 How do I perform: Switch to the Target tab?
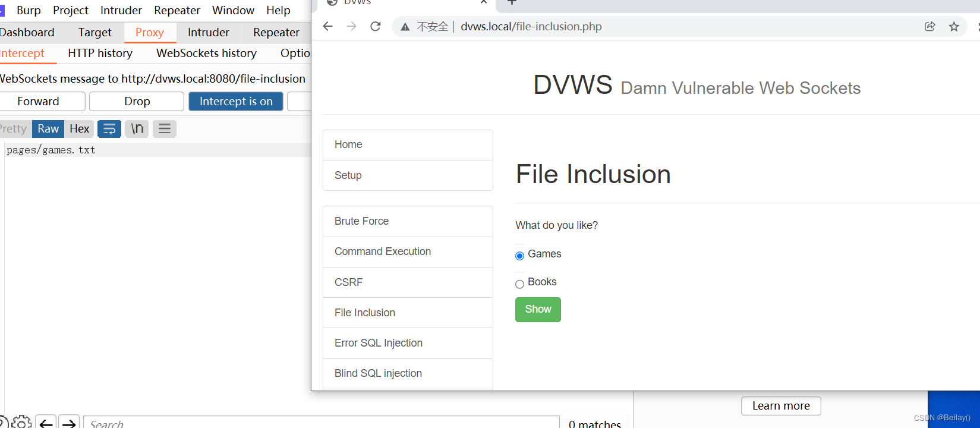tap(94, 32)
